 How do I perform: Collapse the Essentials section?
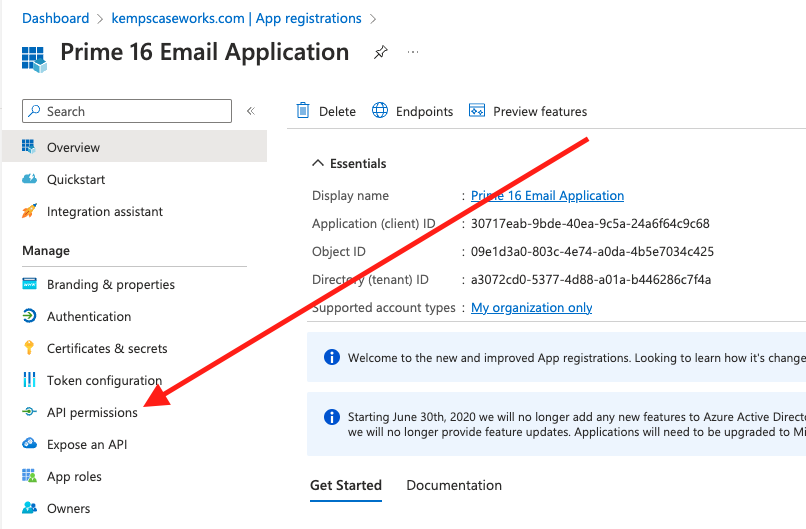pyautogui.click(x=319, y=163)
